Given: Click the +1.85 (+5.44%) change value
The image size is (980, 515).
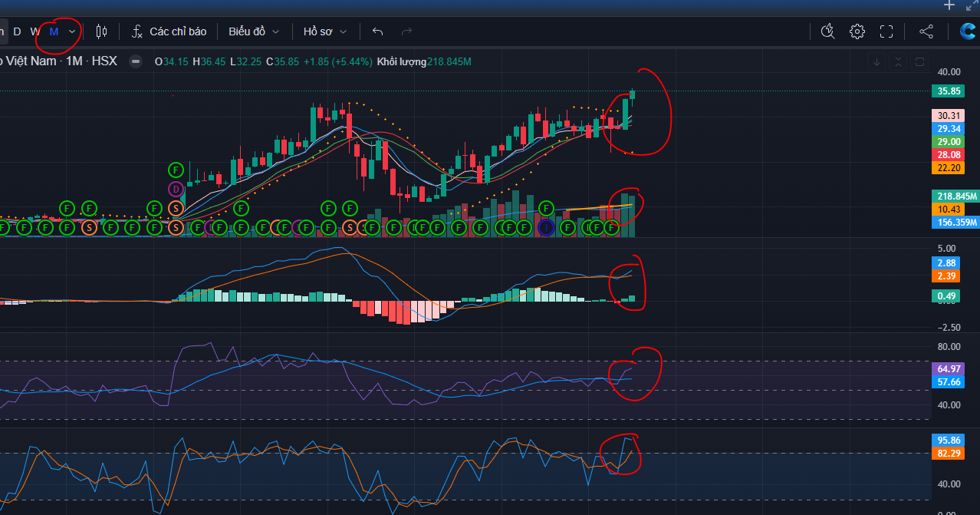Looking at the screenshot, I should (x=337, y=61).
